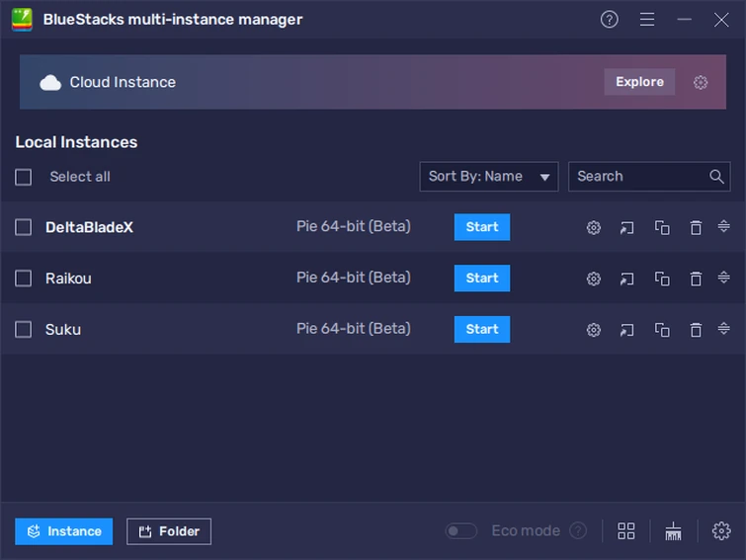This screenshot has width=746, height=560.
Task: Create desktop shortcut for Raikou instance
Action: pos(627,280)
